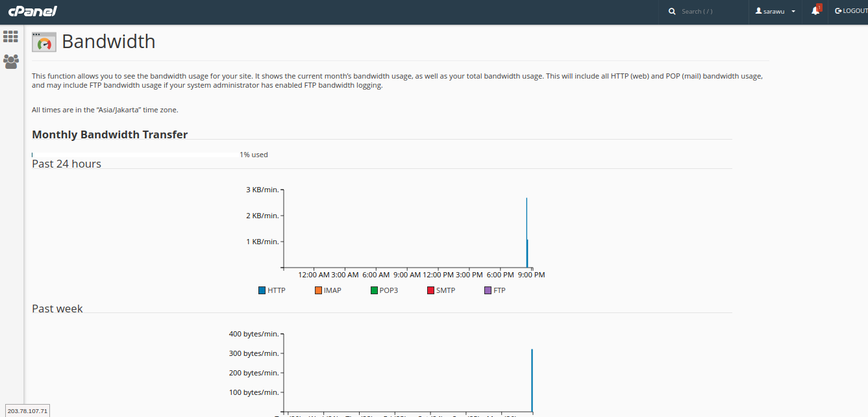Click the notifications bell icon
The height and width of the screenshot is (417, 868).
click(815, 11)
